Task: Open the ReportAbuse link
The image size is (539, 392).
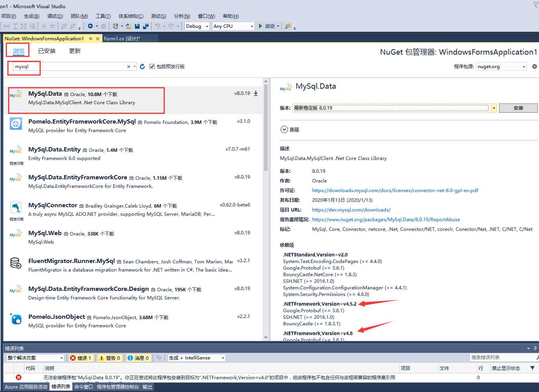Action: pos(386,220)
